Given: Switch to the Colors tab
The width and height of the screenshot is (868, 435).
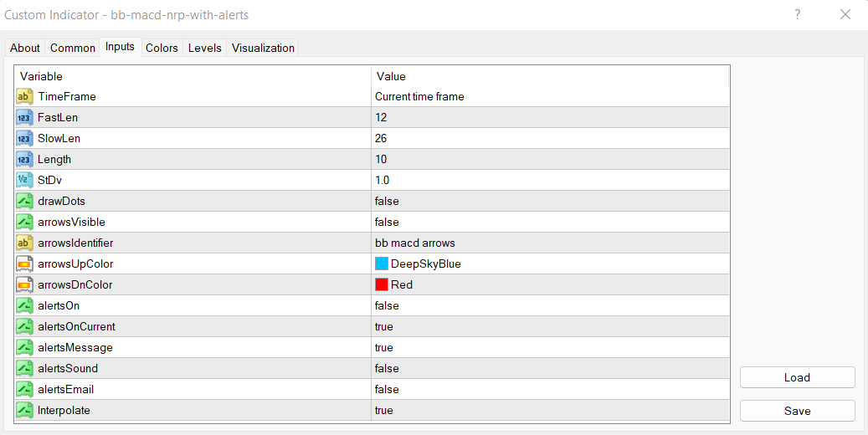Looking at the screenshot, I should click(162, 48).
